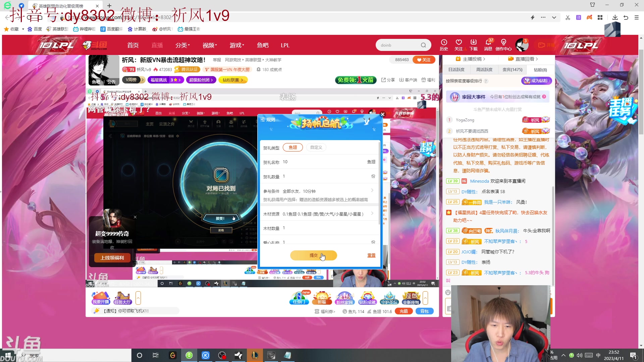This screenshot has width=644, height=362.
Task: Open the 任务大厅 icon below the player
Action: pos(122,298)
